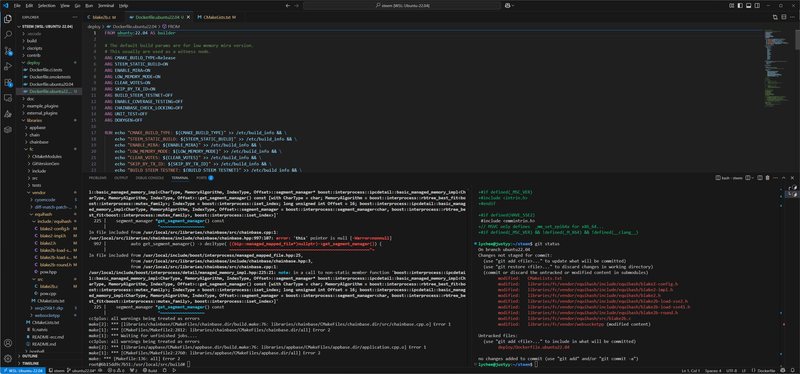
Task: Expand the CMakeModules folder
Action: pyautogui.click(x=48, y=156)
